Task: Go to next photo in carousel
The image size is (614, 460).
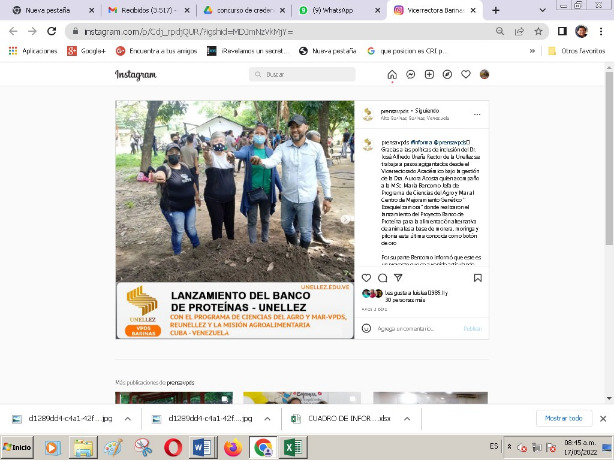Action: click(345, 220)
